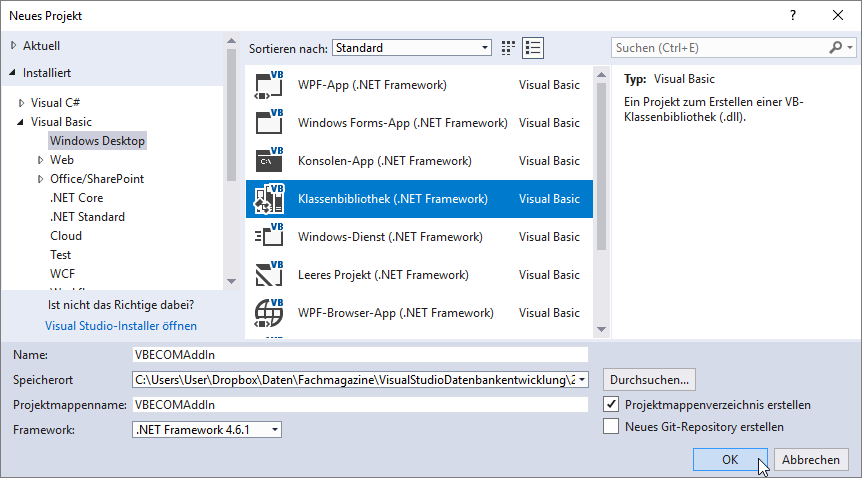Open the Framework version dropdown
The image size is (862, 478).
pyautogui.click(x=207, y=430)
